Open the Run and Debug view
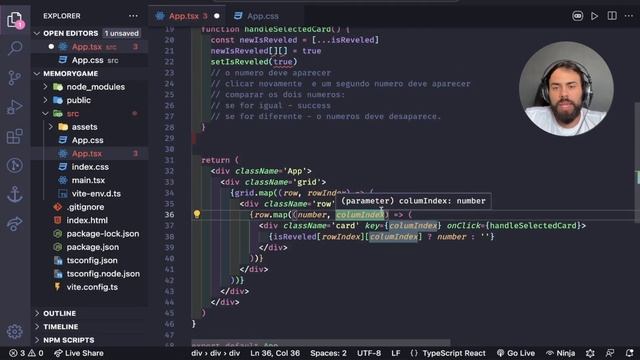The image size is (640, 360). pyautogui.click(x=15, y=107)
